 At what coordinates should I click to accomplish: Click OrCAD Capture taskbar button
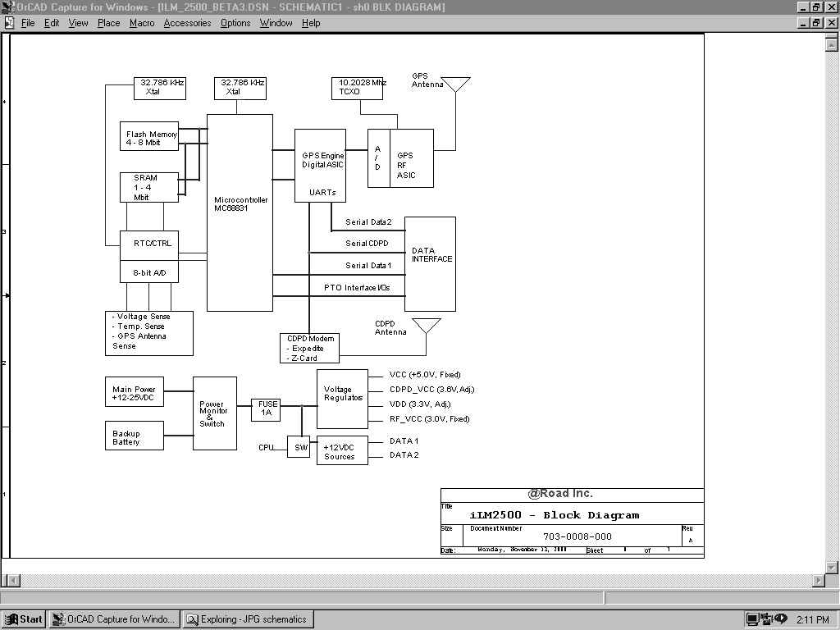pos(114,619)
